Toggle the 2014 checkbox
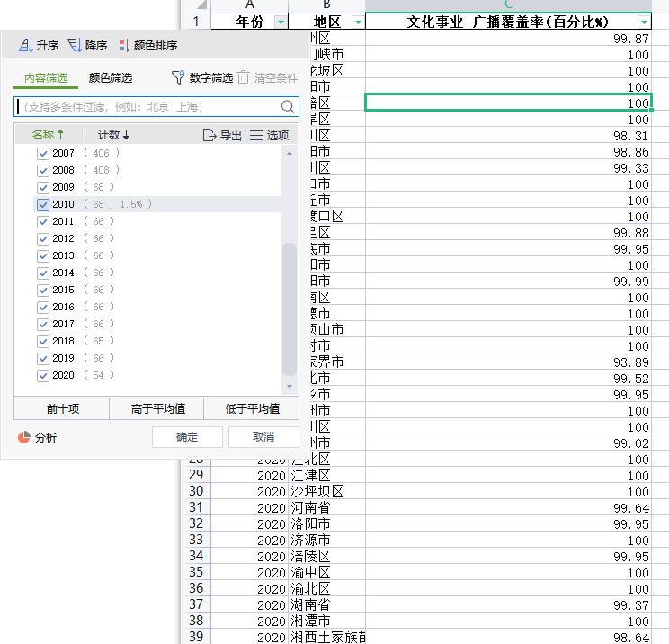This screenshot has height=644, width=669. (x=42, y=273)
